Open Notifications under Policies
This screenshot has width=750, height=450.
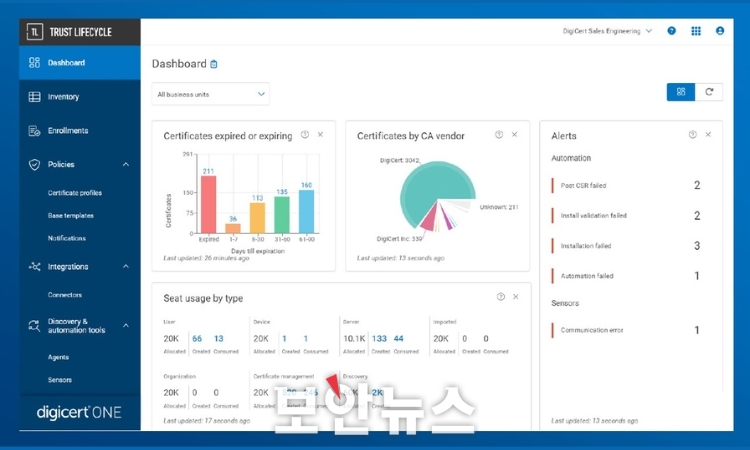click(x=66, y=238)
